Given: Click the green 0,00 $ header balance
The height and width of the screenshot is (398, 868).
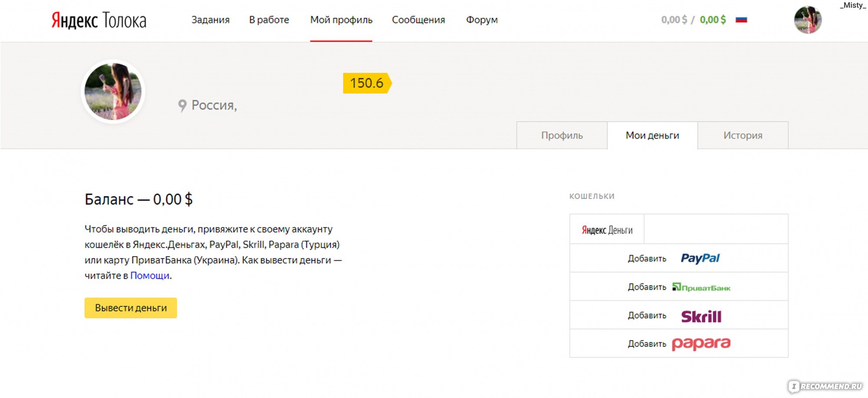Looking at the screenshot, I should pos(713,20).
